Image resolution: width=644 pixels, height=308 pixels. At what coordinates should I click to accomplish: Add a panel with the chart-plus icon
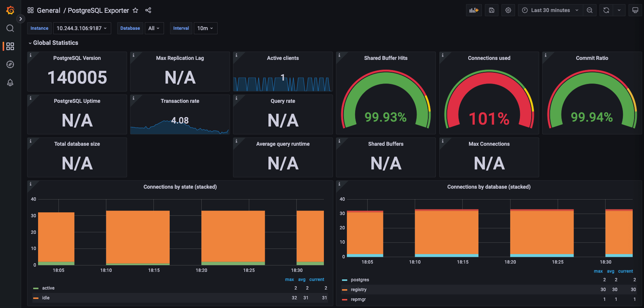[x=474, y=10]
